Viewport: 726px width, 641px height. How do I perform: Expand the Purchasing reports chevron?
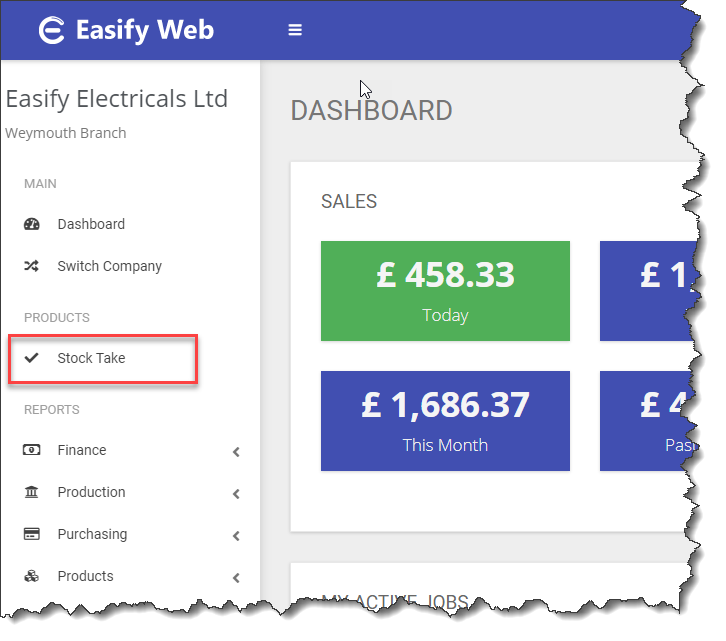point(237,536)
